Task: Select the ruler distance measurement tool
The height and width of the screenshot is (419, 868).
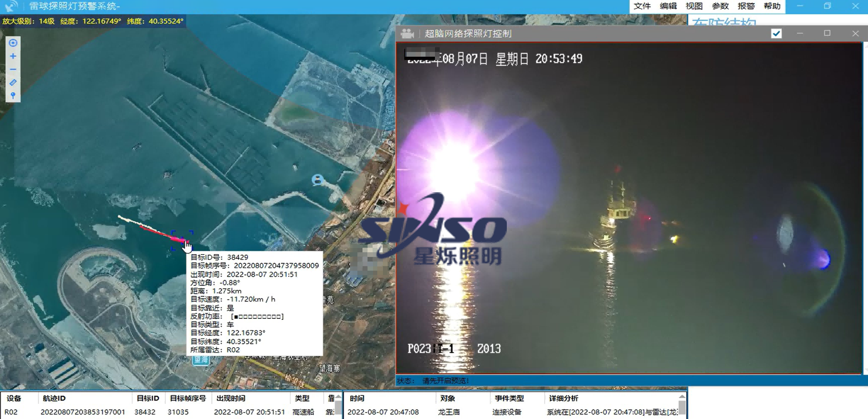Action: pyautogui.click(x=13, y=83)
